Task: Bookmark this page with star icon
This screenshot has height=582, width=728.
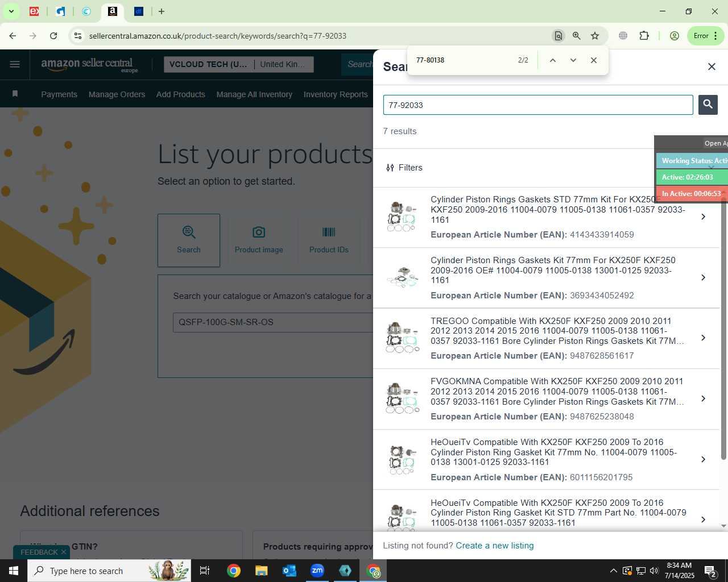Action: [595, 36]
